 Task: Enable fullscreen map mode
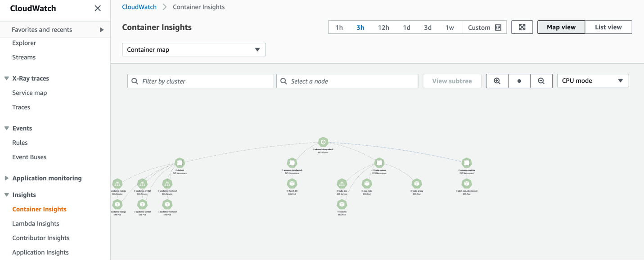(522, 27)
